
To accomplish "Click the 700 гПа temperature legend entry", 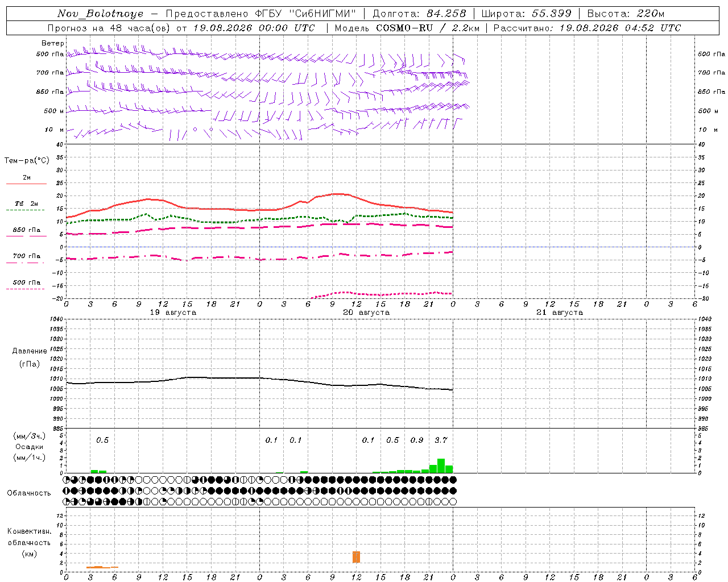I will click(26, 259).
